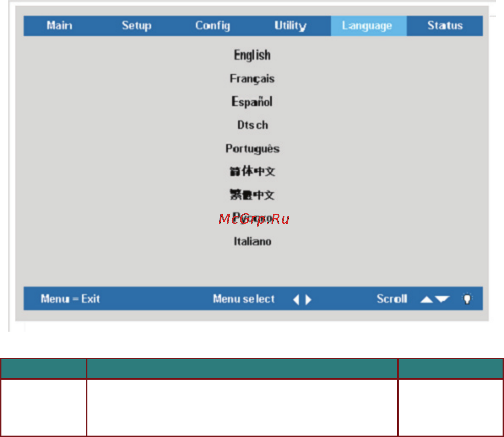Select Traditional Chinese 繁體中文
This screenshot has width=504, height=437.
click(x=252, y=195)
